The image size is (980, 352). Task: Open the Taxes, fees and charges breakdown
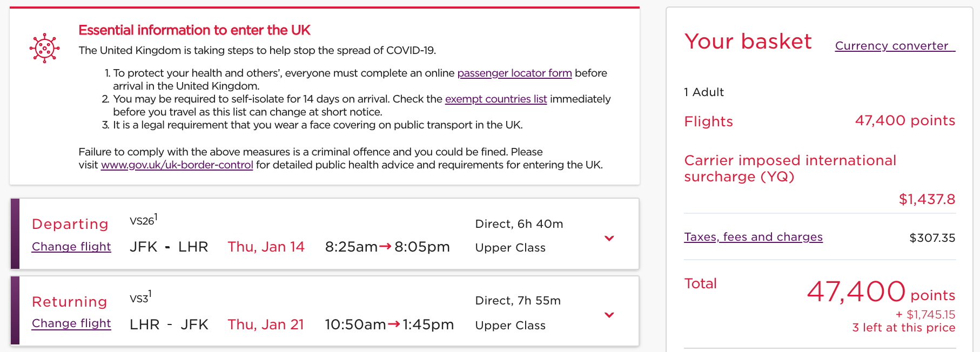[x=753, y=237]
